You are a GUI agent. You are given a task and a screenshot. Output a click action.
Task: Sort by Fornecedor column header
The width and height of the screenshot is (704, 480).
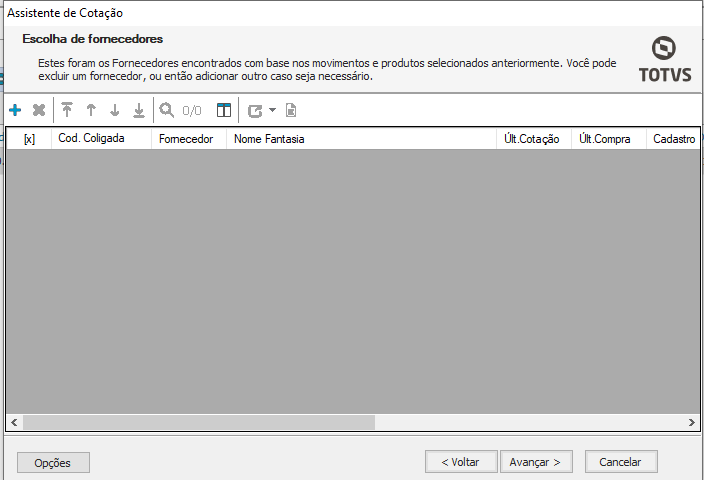(x=188, y=139)
